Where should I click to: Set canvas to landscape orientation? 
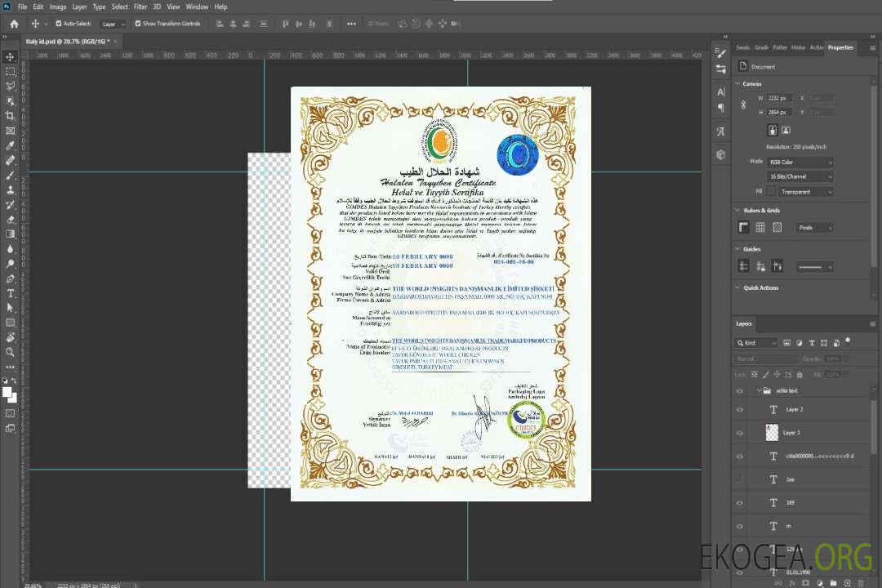786,131
